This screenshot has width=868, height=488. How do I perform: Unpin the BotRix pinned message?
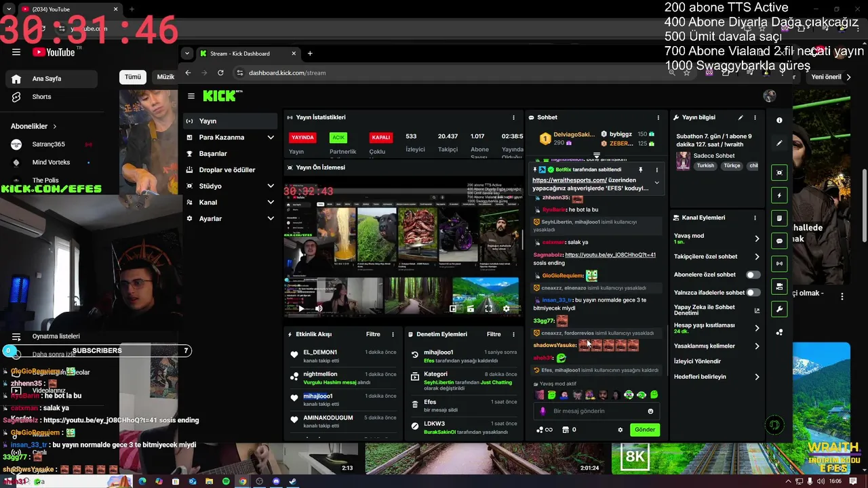coord(640,169)
